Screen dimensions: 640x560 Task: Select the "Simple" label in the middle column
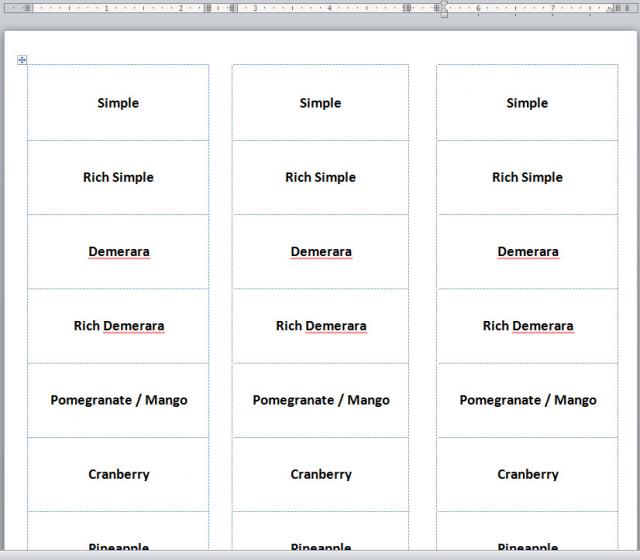point(320,103)
